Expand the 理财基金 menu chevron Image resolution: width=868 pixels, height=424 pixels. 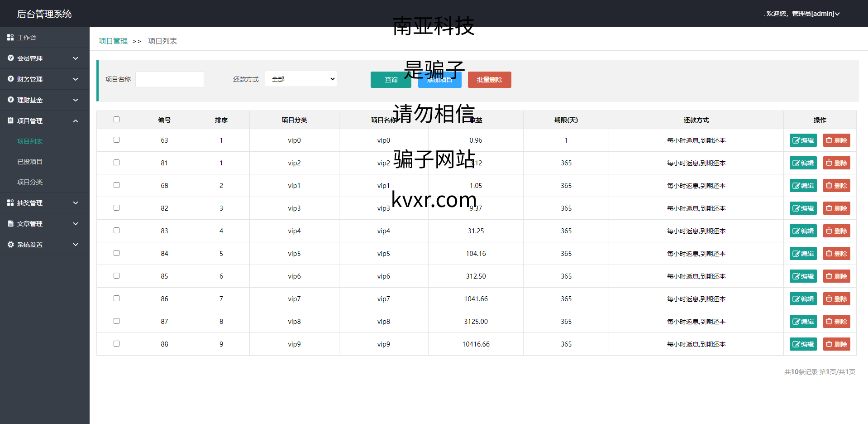[76, 100]
